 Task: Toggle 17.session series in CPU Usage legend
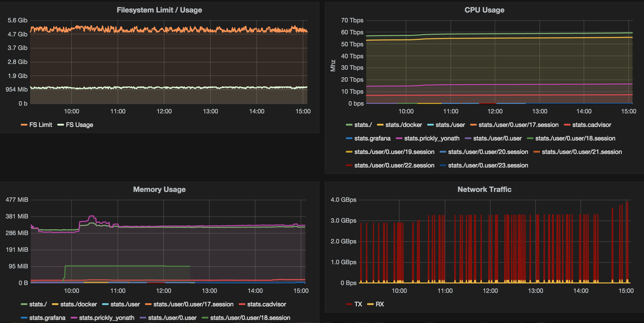pos(518,125)
